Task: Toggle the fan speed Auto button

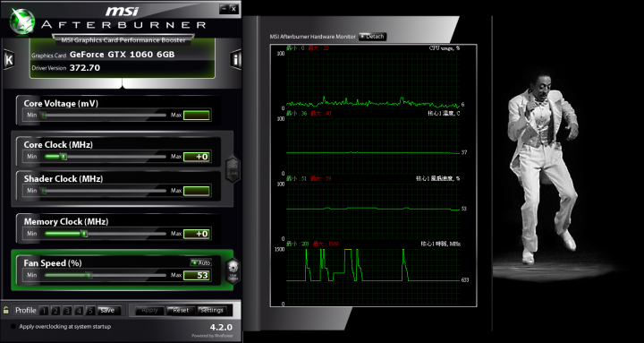Action: tap(200, 262)
